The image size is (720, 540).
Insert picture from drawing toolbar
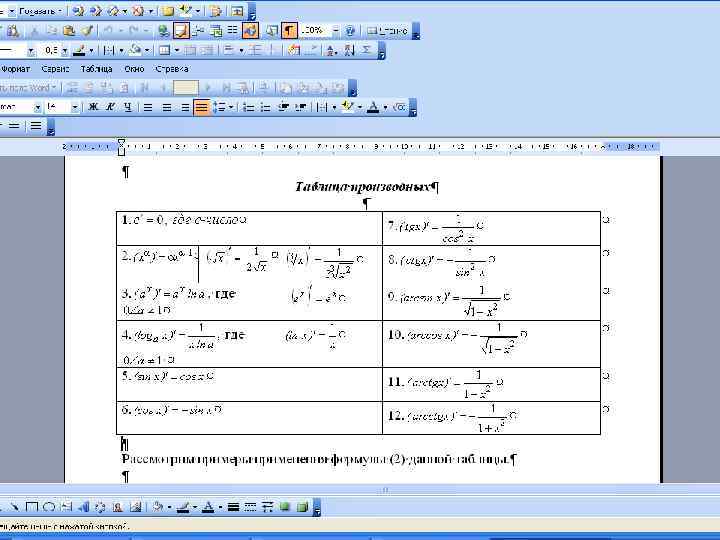135,507
